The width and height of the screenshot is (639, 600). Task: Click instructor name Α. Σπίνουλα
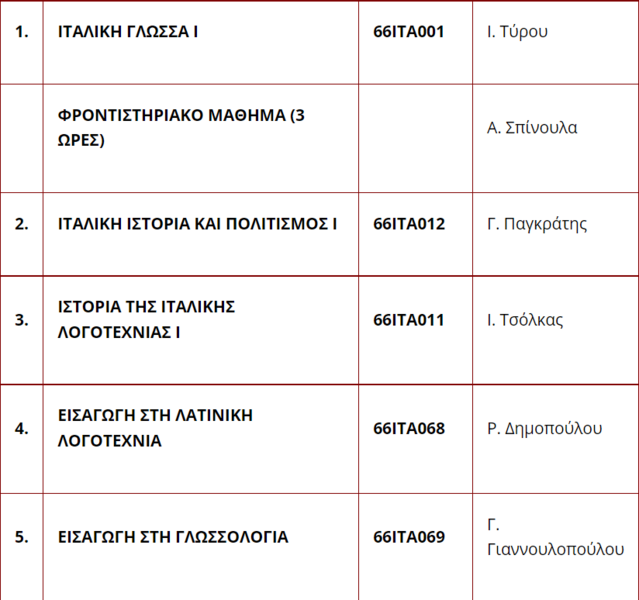pyautogui.click(x=532, y=128)
